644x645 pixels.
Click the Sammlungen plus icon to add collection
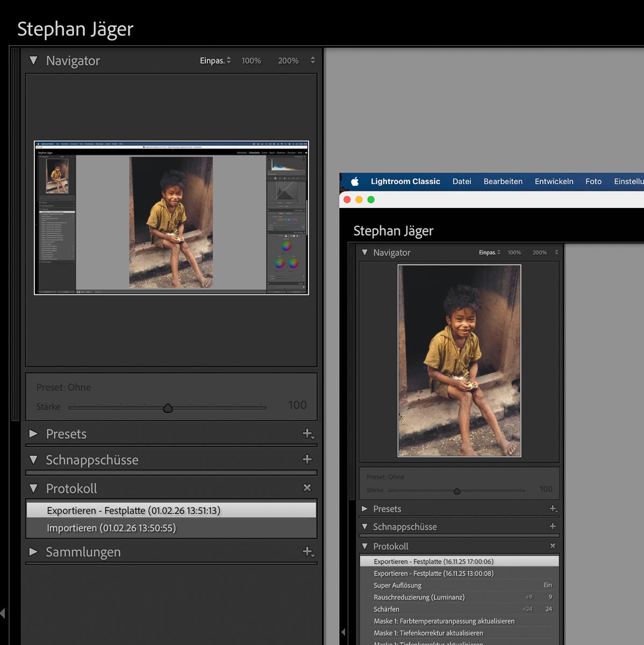pyautogui.click(x=307, y=552)
